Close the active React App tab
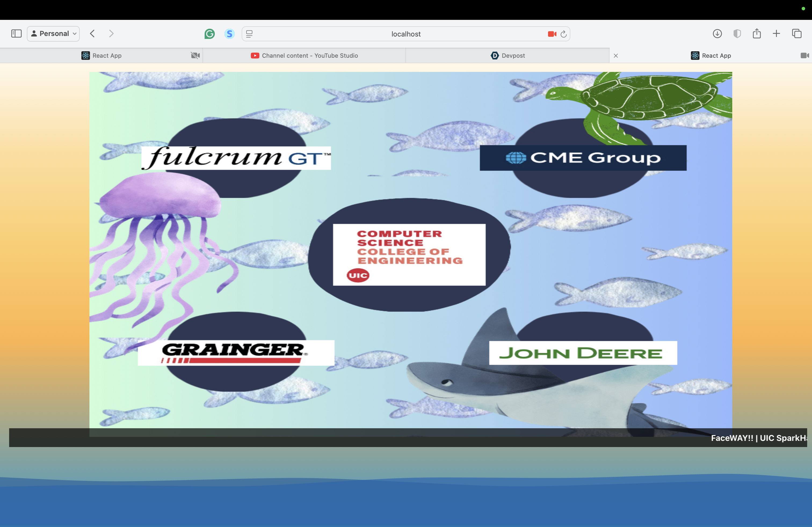Screen dimensions: 812x527 (616, 56)
